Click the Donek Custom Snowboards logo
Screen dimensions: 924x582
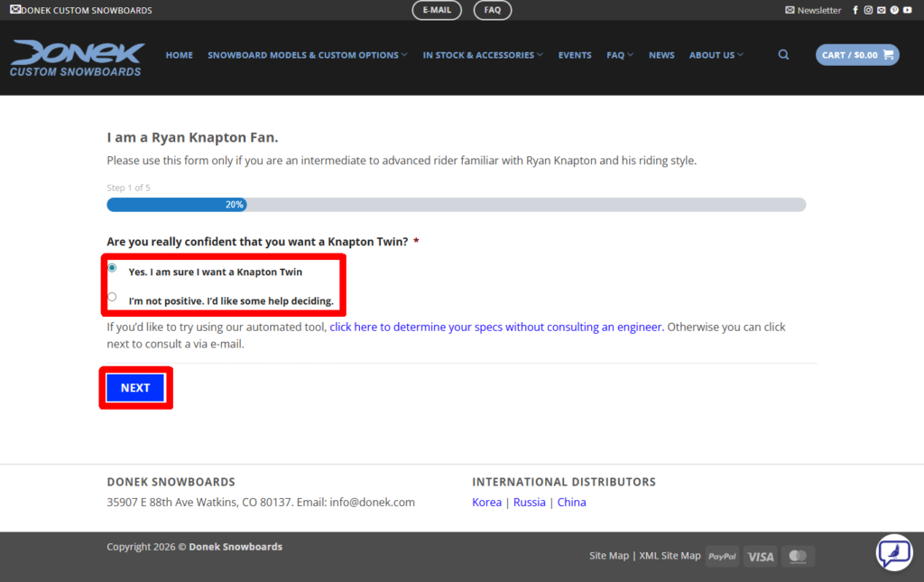pos(77,58)
